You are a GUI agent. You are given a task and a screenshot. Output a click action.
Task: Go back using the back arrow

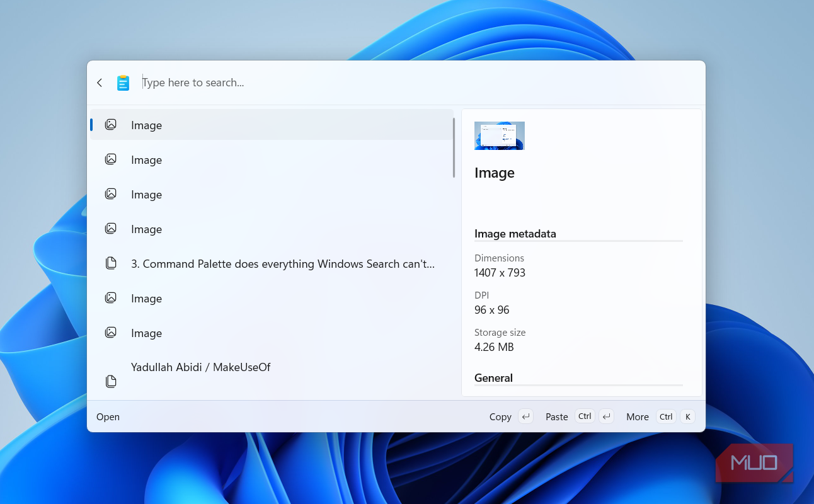(x=100, y=83)
